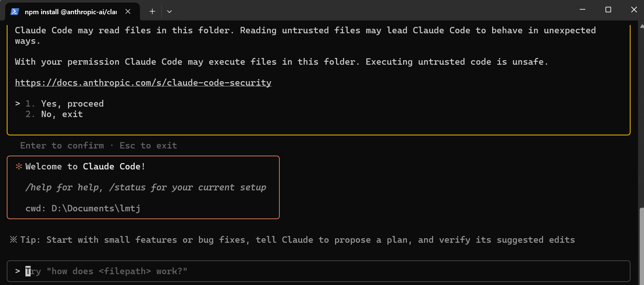This screenshot has height=285, width=644.
Task: Select the No, exit option
Action: [62, 114]
